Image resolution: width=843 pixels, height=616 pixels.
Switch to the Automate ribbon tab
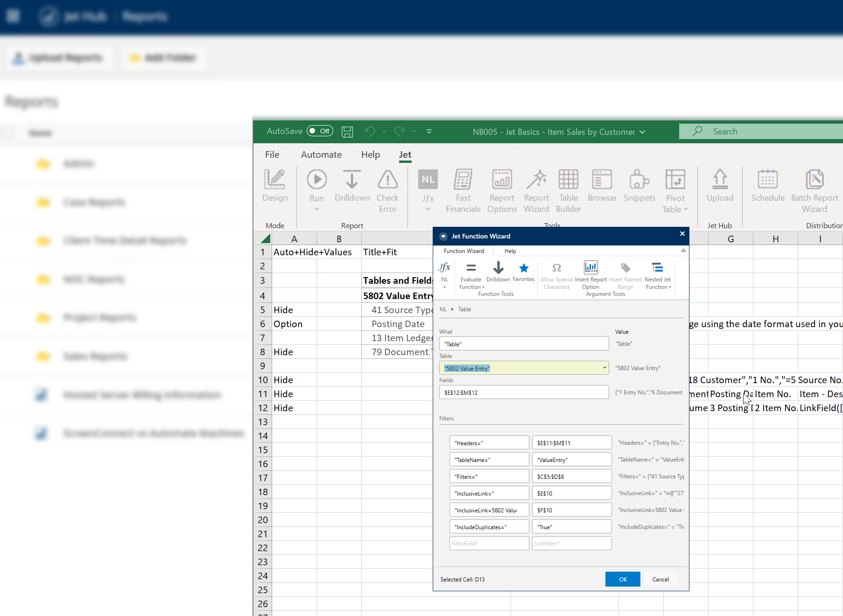click(x=321, y=154)
